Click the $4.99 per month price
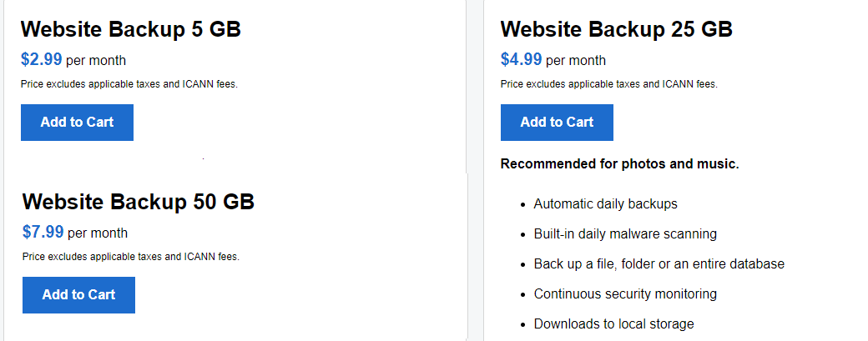The image size is (868, 341). click(553, 60)
